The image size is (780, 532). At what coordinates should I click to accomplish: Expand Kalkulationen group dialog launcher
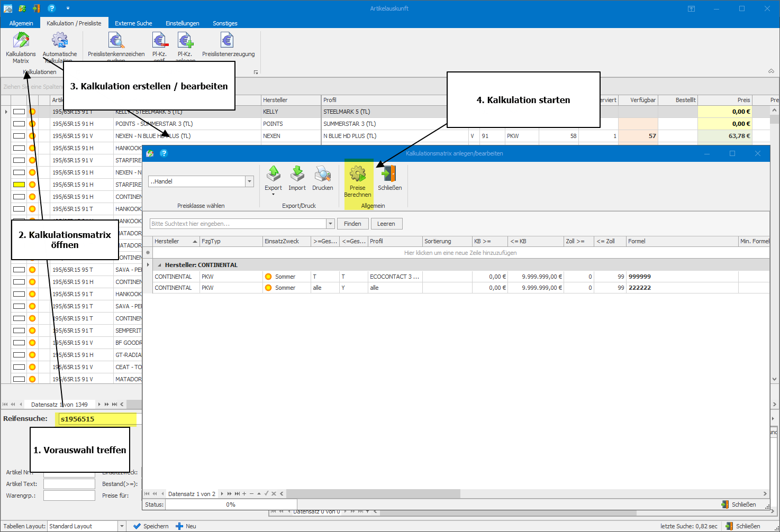256,72
